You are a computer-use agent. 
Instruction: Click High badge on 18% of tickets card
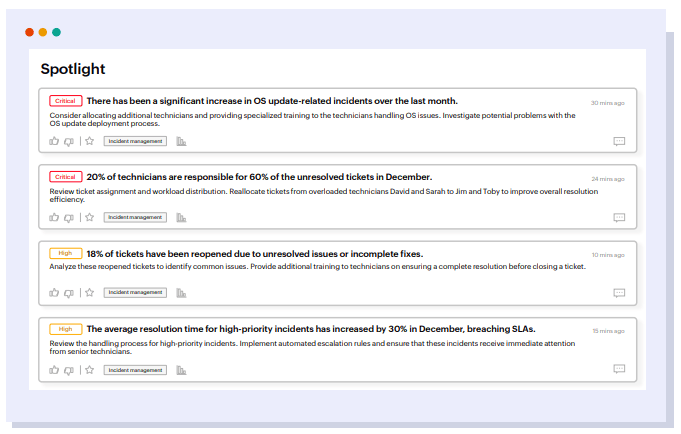(x=66, y=253)
